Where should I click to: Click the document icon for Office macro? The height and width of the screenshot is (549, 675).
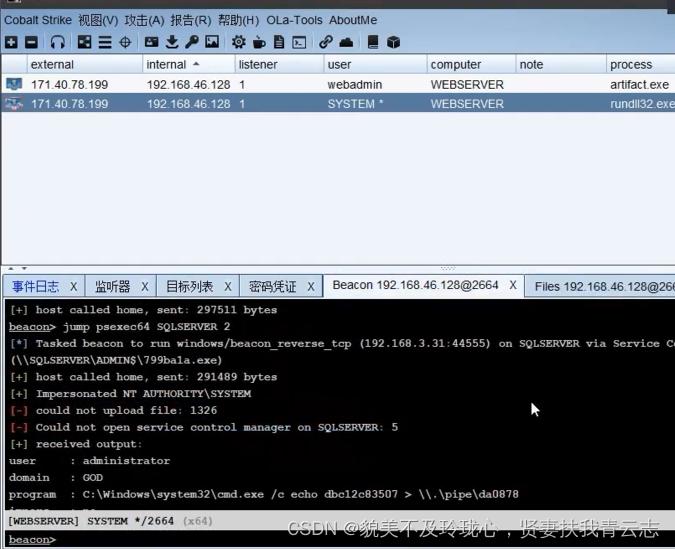point(279,42)
